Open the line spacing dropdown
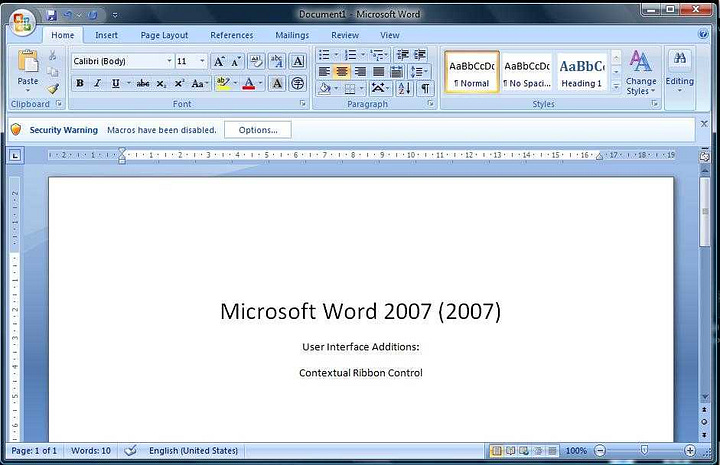 click(419, 72)
